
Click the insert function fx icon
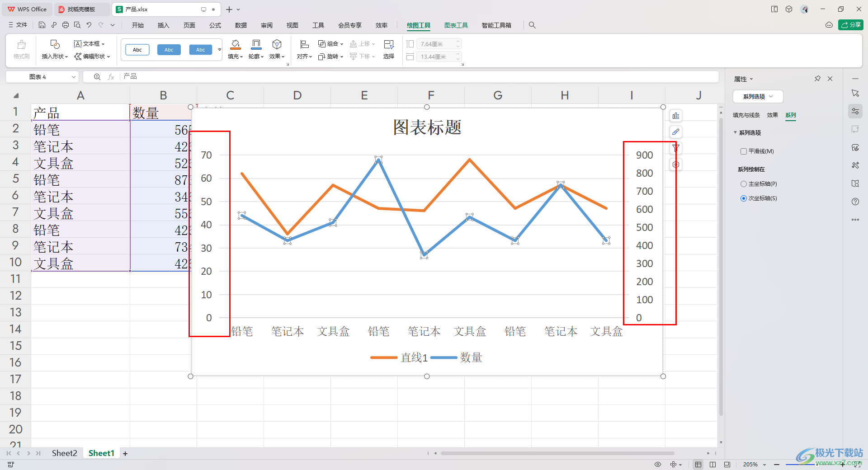[111, 77]
